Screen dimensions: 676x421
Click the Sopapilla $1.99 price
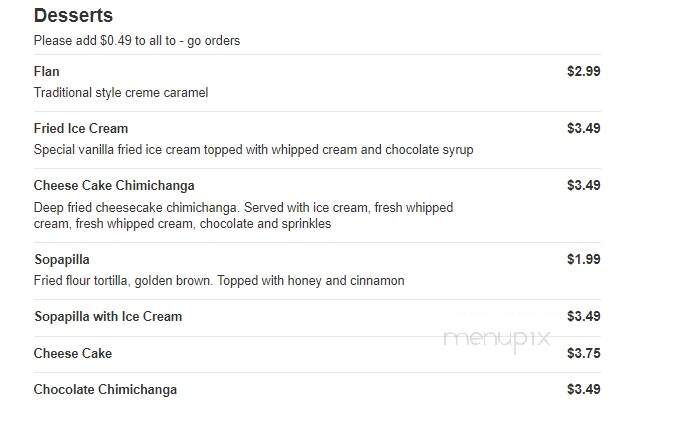(583, 259)
